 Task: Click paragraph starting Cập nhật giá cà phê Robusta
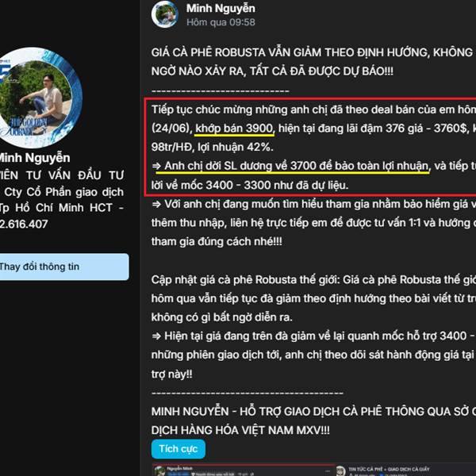[313, 298]
